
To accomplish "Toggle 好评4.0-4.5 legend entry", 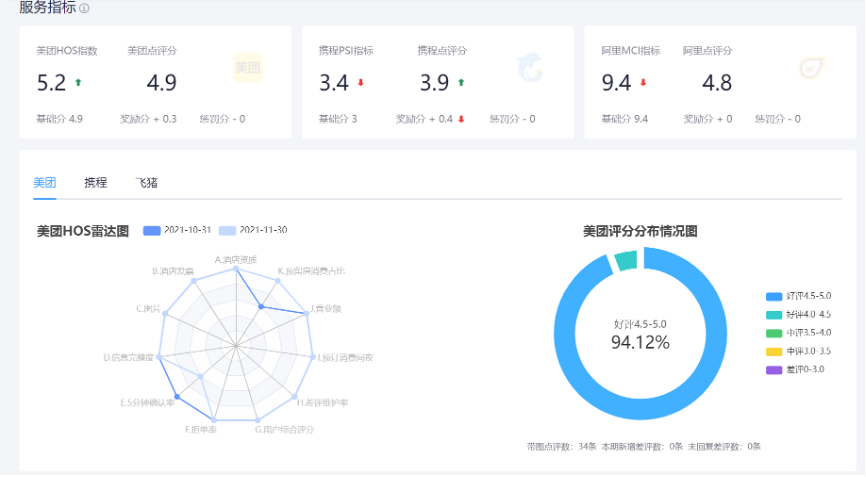I will [773, 315].
